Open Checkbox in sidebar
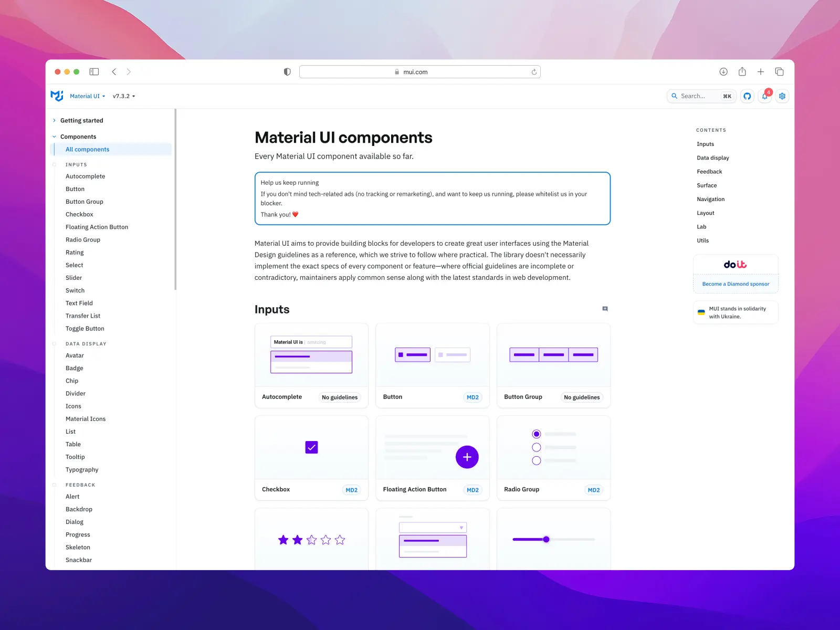The width and height of the screenshot is (840, 630). pyautogui.click(x=79, y=215)
